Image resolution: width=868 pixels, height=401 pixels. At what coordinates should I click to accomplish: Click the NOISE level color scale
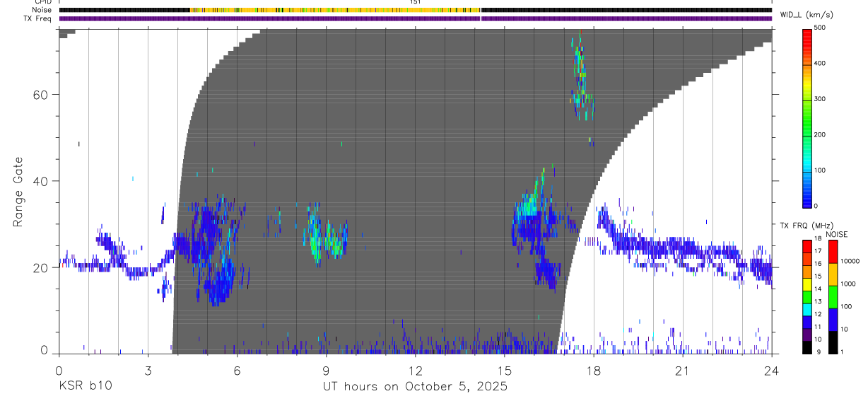click(832, 296)
